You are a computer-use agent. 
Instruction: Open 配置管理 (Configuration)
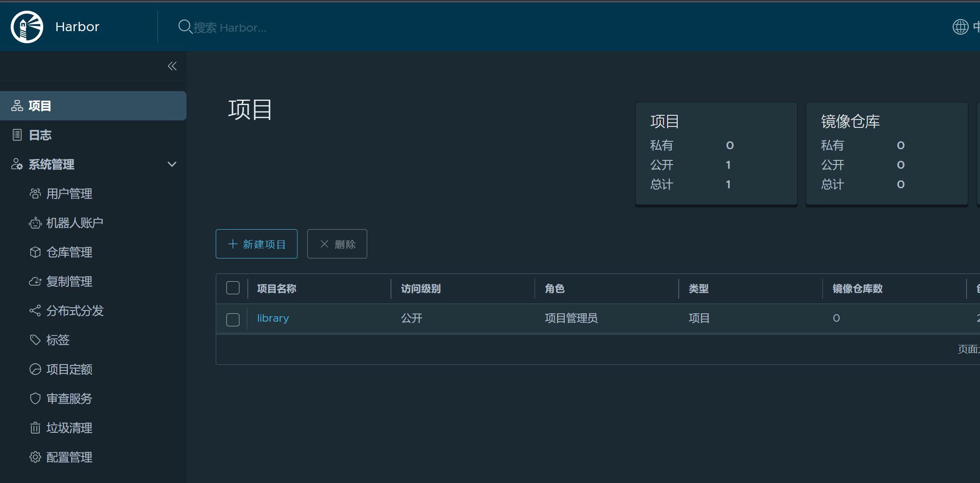click(69, 457)
